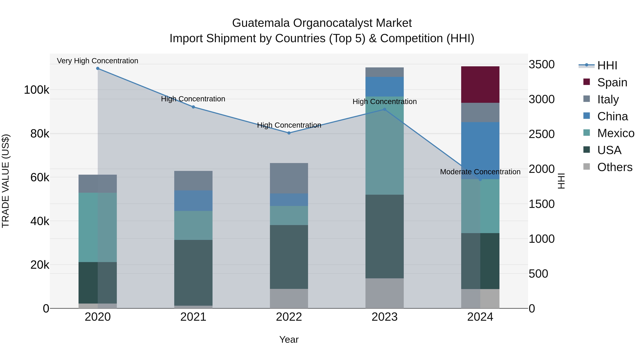
Task: Toggle the HHI line in legend
Action: (598, 65)
